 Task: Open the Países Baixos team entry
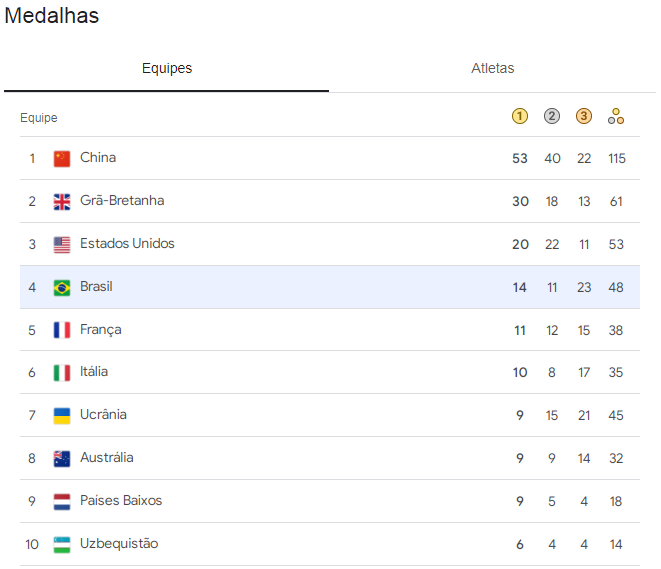click(x=330, y=501)
